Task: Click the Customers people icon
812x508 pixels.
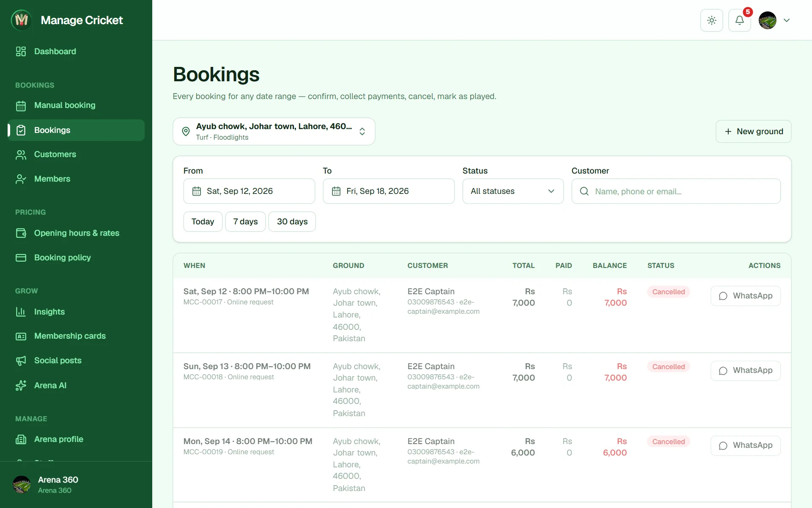Action: click(21, 155)
